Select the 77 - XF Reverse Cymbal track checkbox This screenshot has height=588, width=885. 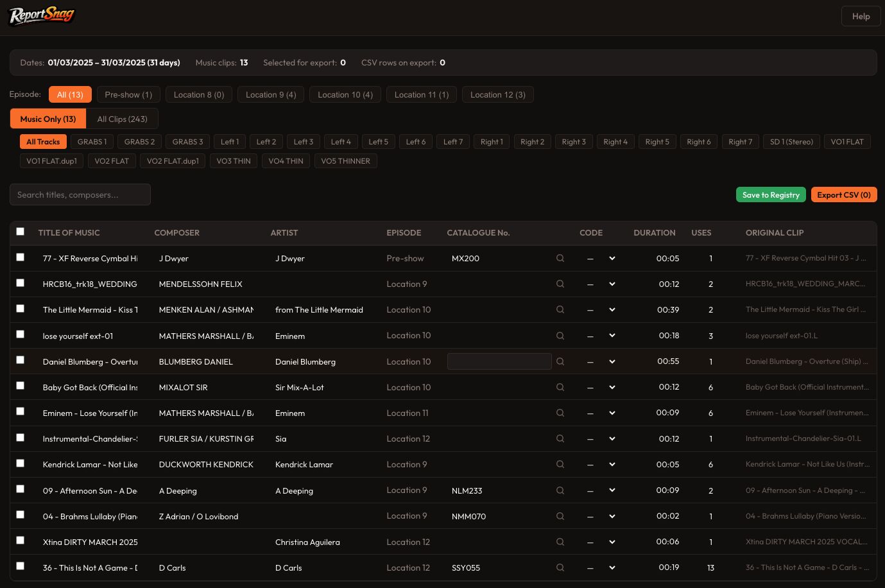point(21,257)
